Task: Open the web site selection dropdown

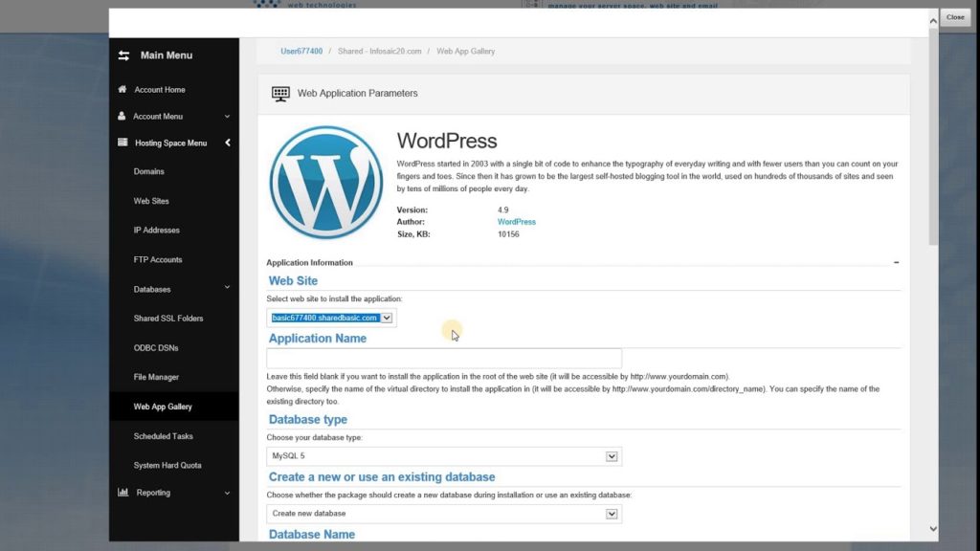Action: coord(387,318)
